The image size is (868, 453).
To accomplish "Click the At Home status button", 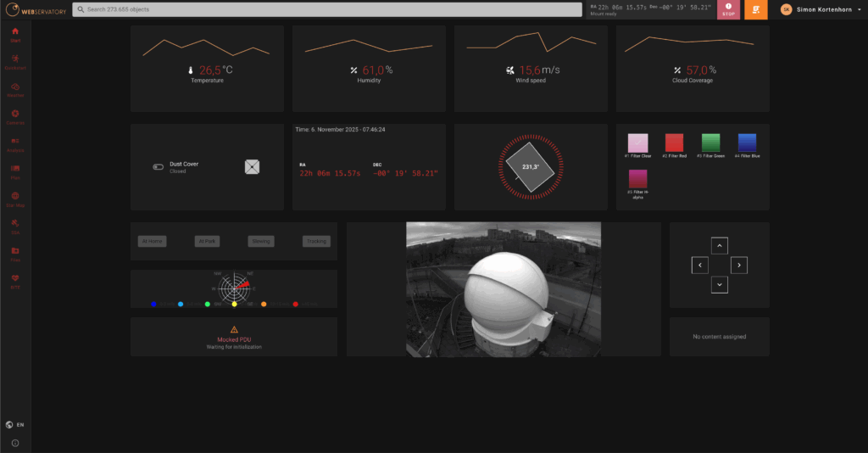I will [x=153, y=241].
